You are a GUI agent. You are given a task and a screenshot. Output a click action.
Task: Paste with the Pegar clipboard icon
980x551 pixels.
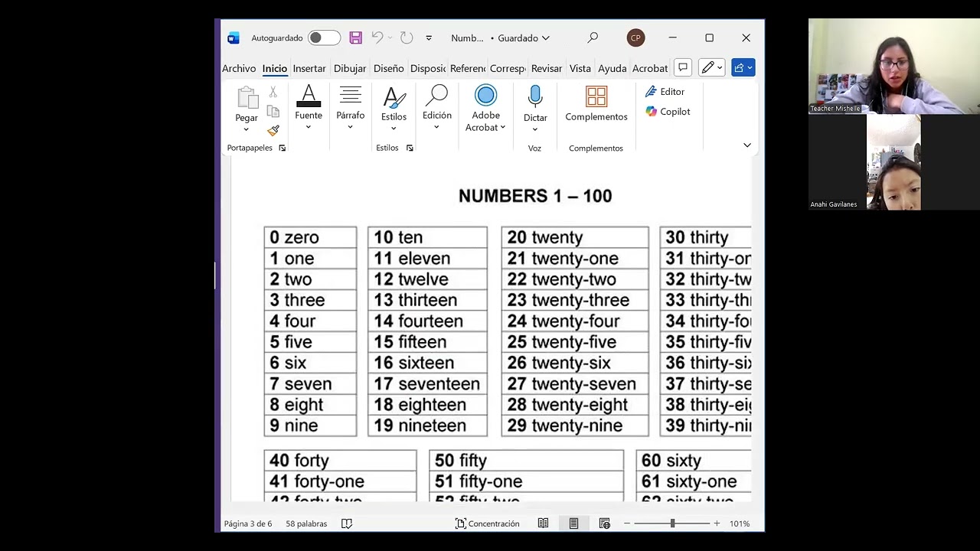[247, 99]
